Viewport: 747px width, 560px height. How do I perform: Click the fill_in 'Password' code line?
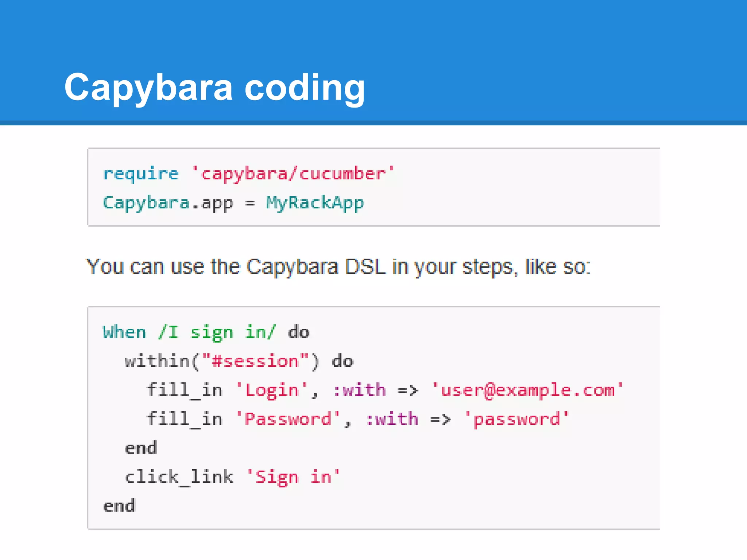[x=358, y=419]
